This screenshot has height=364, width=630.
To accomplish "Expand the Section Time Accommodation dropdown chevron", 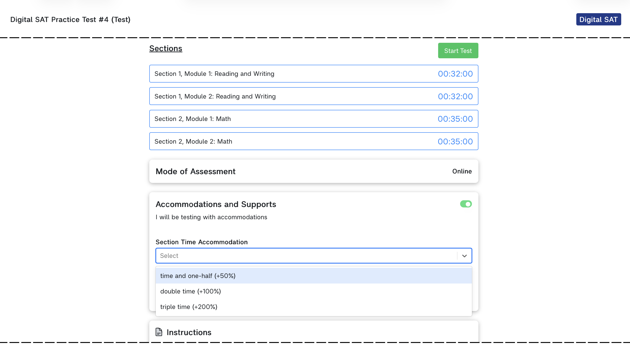I will 464,256.
